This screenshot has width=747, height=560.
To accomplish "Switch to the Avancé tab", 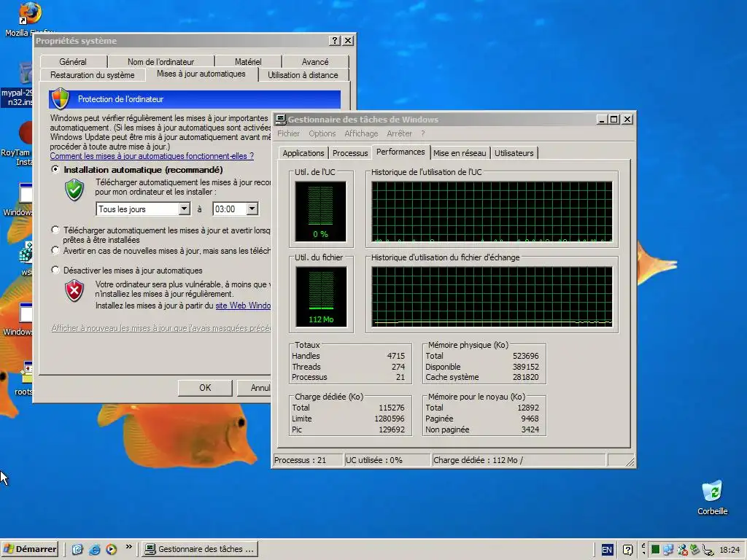I will pyautogui.click(x=315, y=61).
